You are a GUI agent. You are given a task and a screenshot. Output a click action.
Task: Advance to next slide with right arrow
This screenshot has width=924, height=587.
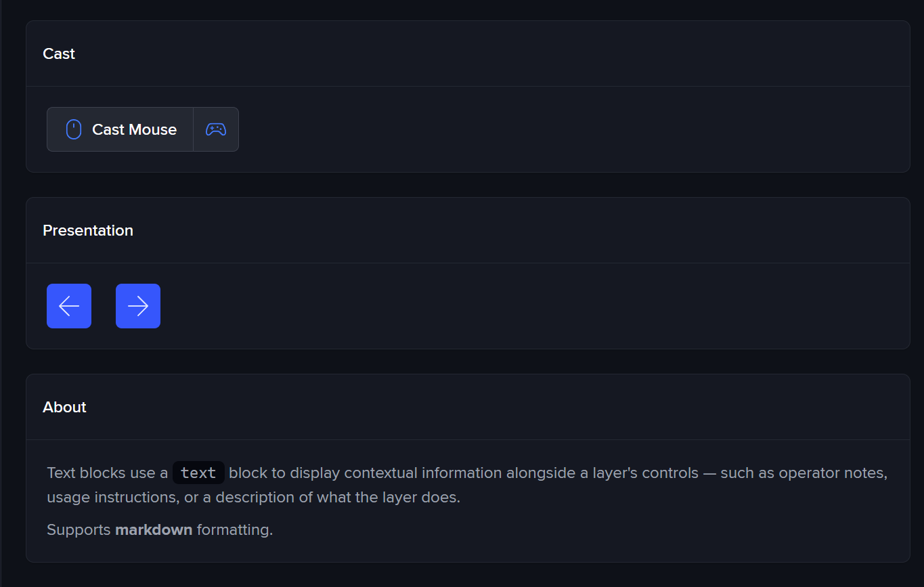coord(138,306)
